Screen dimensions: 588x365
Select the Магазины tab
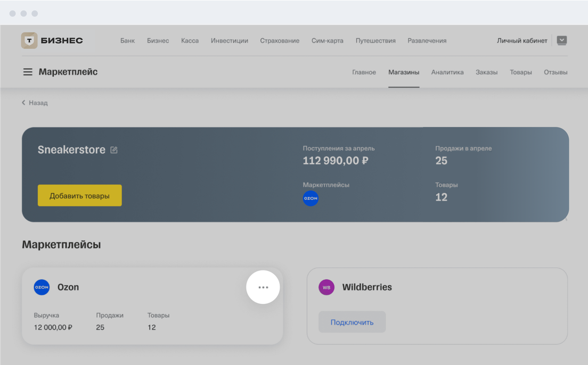tap(404, 72)
